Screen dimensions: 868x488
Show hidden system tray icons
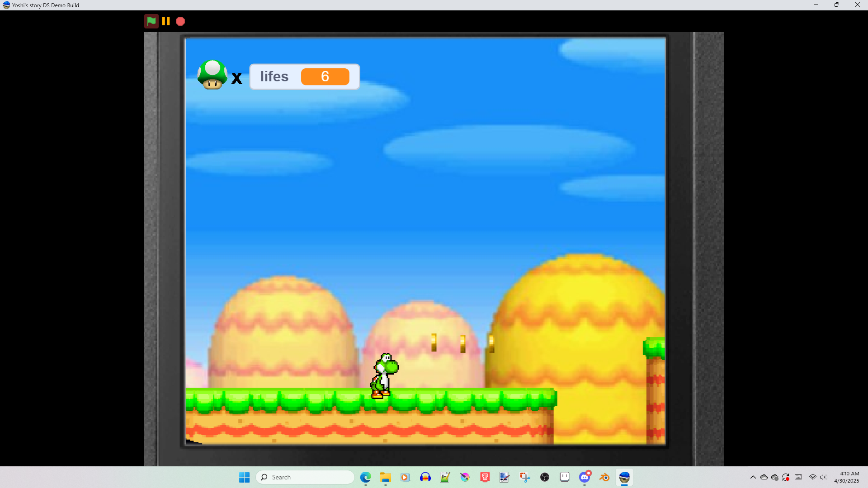click(x=753, y=477)
